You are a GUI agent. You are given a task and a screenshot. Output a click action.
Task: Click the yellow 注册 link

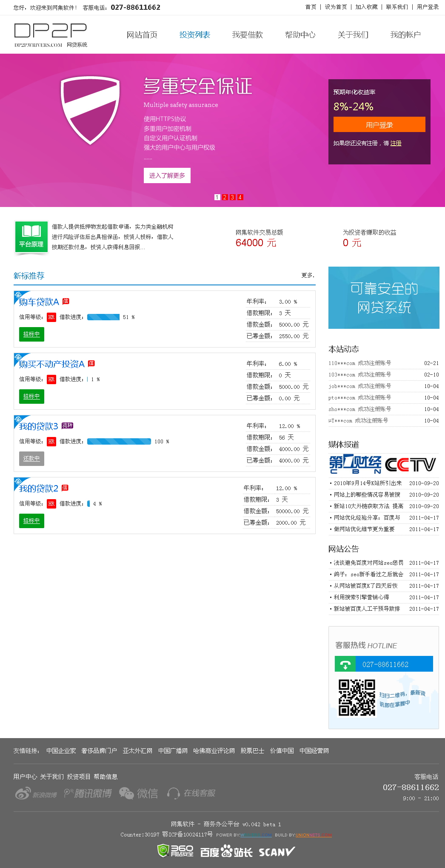[x=396, y=143]
